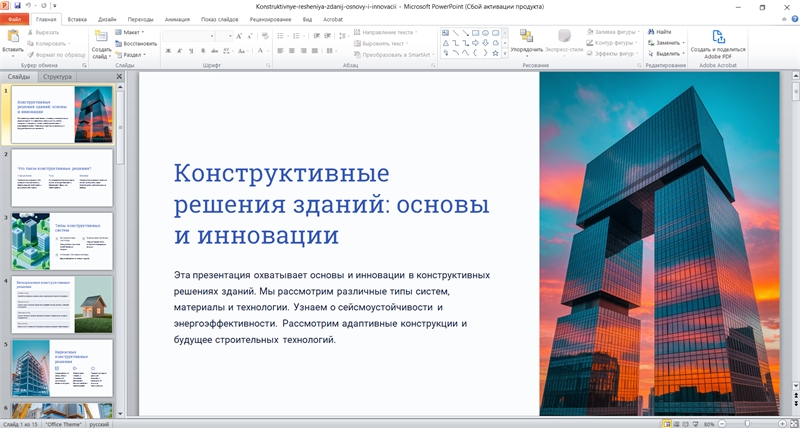
Task: Click the zoom slider handle
Action: [x=747, y=424]
